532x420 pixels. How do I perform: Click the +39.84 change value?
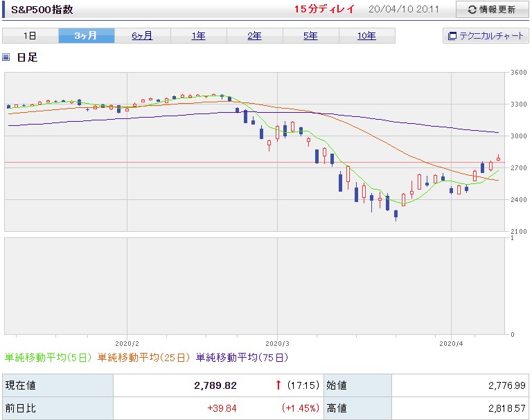[222, 408]
